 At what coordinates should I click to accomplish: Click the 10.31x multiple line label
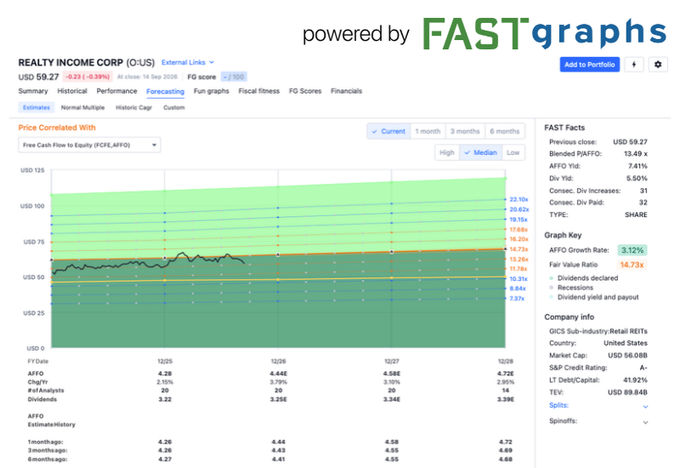coord(519,279)
